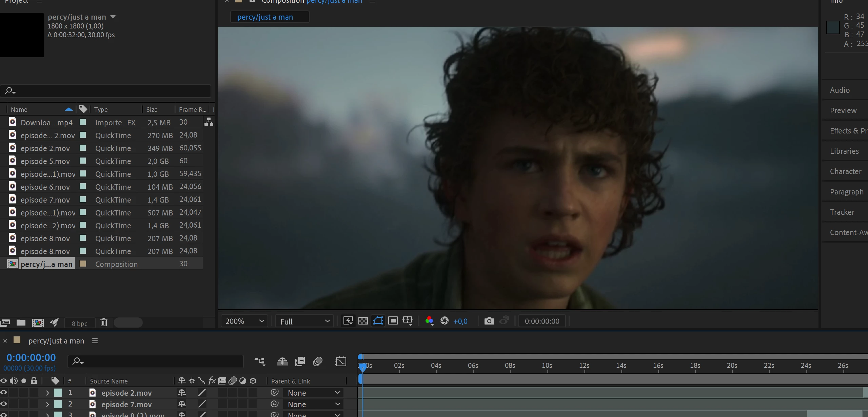Create a new composition icon
This screenshot has height=417, width=868.
point(38,322)
